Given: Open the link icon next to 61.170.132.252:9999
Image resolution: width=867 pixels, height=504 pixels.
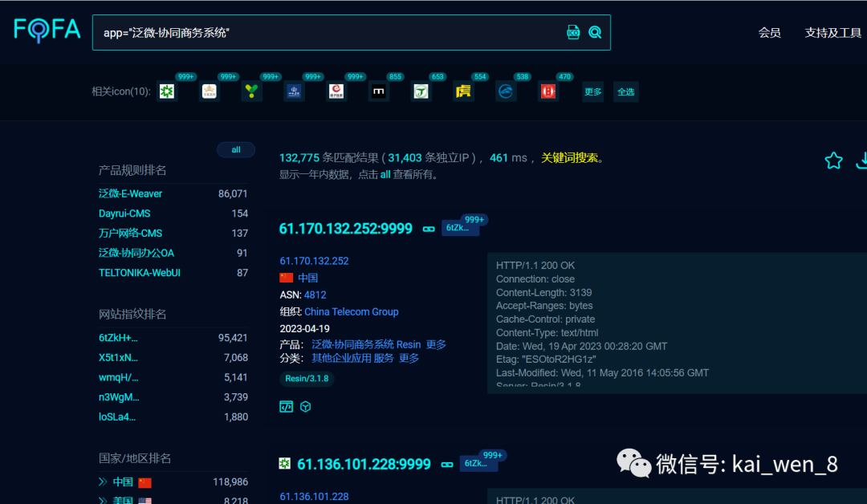Looking at the screenshot, I should coord(429,229).
